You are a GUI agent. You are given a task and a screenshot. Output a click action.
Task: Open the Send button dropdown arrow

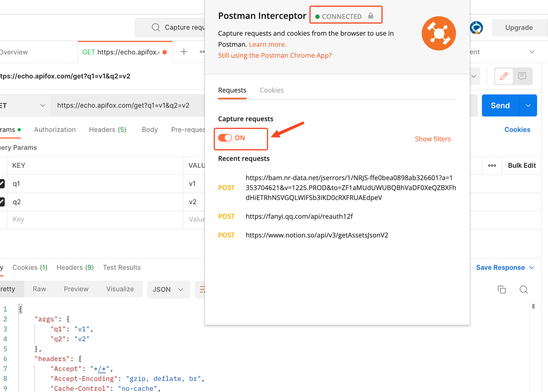pyautogui.click(x=528, y=105)
